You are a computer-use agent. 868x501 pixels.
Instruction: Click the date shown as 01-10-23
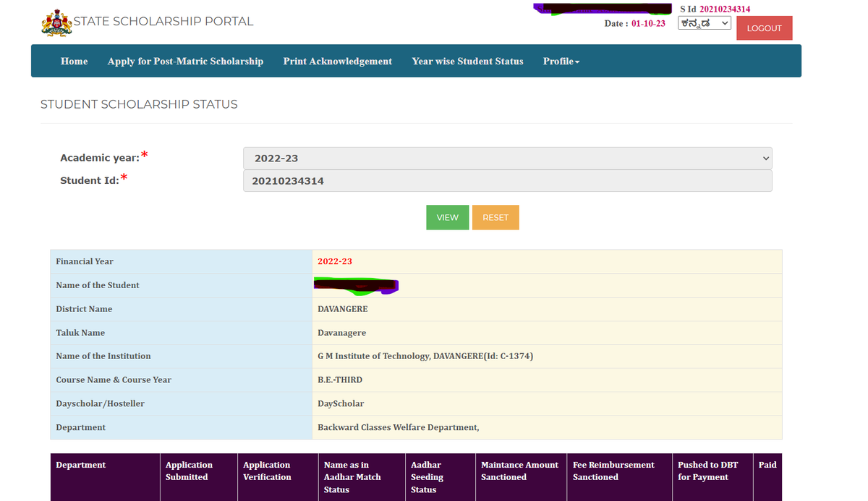(x=648, y=23)
